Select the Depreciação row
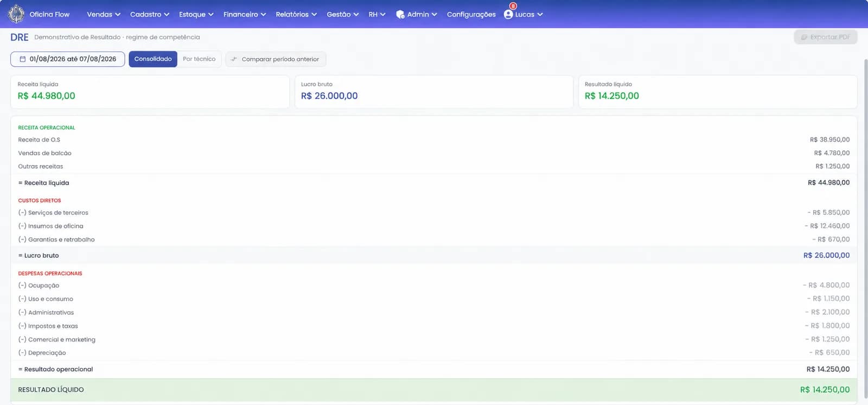 (x=434, y=352)
